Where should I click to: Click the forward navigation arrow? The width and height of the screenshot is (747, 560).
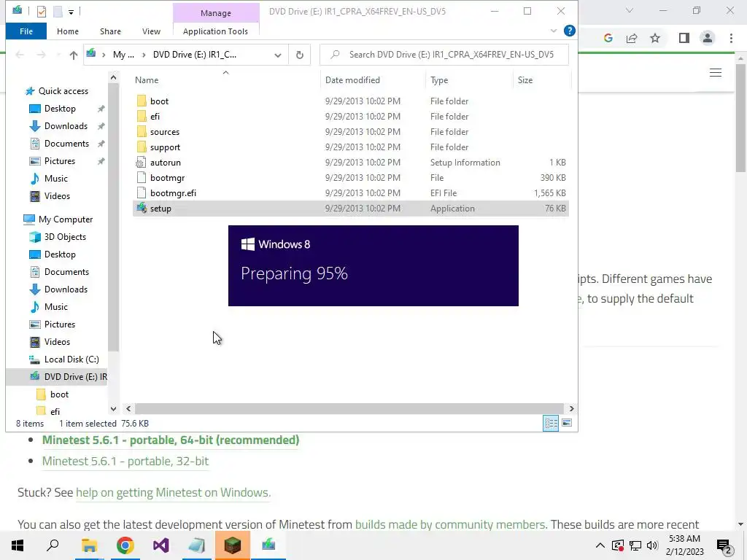tap(42, 55)
